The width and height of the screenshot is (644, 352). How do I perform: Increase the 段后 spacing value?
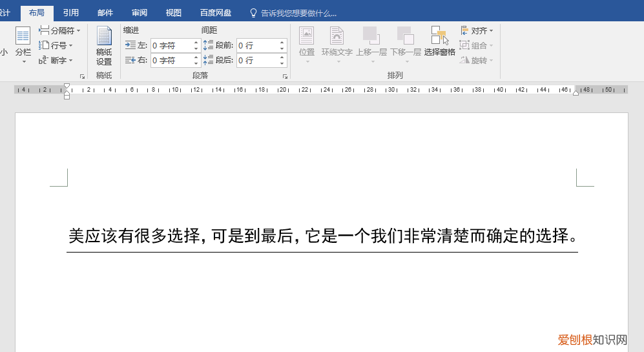(x=282, y=57)
